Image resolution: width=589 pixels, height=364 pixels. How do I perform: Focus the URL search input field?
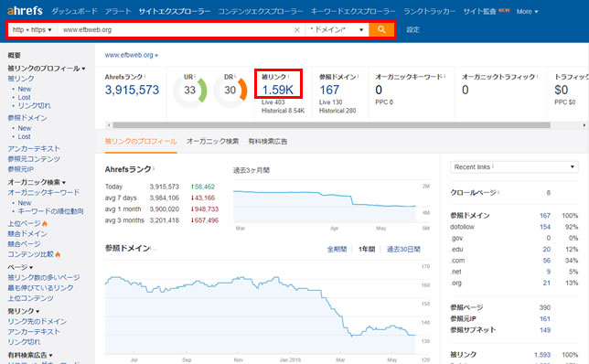176,29
